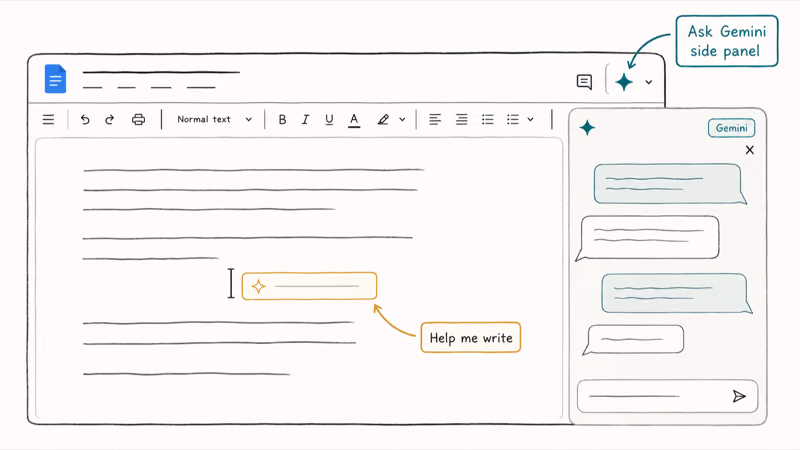Undo the last action
This screenshot has height=450, width=800.
85,119
